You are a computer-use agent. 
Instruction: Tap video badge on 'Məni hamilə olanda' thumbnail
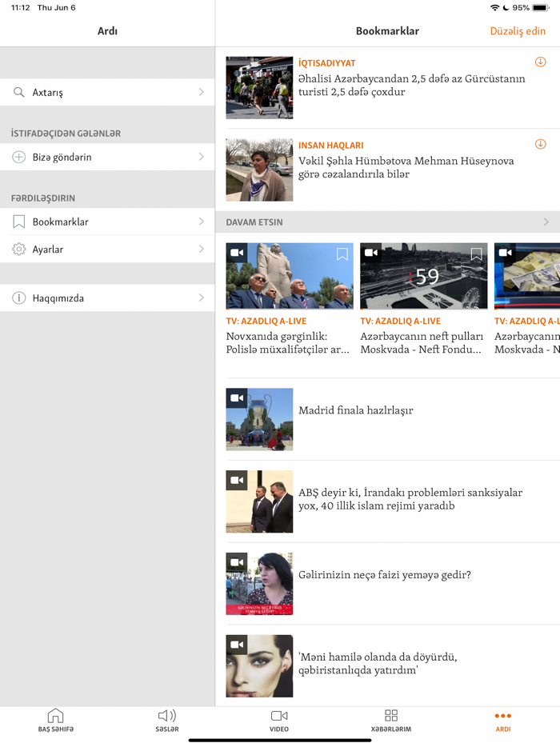[237, 644]
